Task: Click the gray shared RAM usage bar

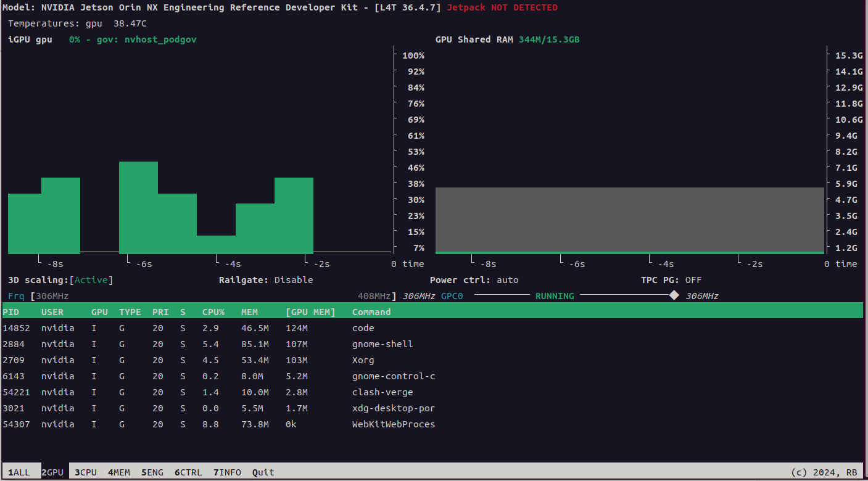Action: 629,220
